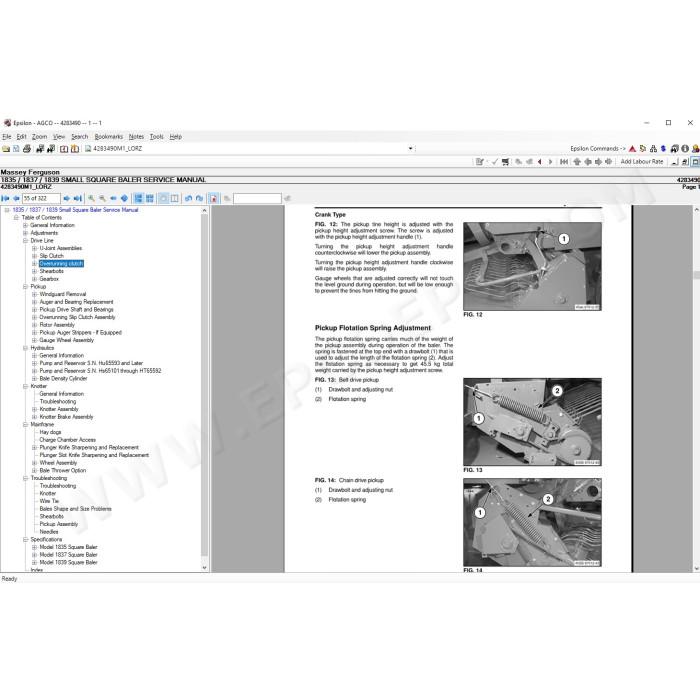Viewport: 700px width, 700px height.
Task: Open the Edit menu
Action: click(x=21, y=137)
